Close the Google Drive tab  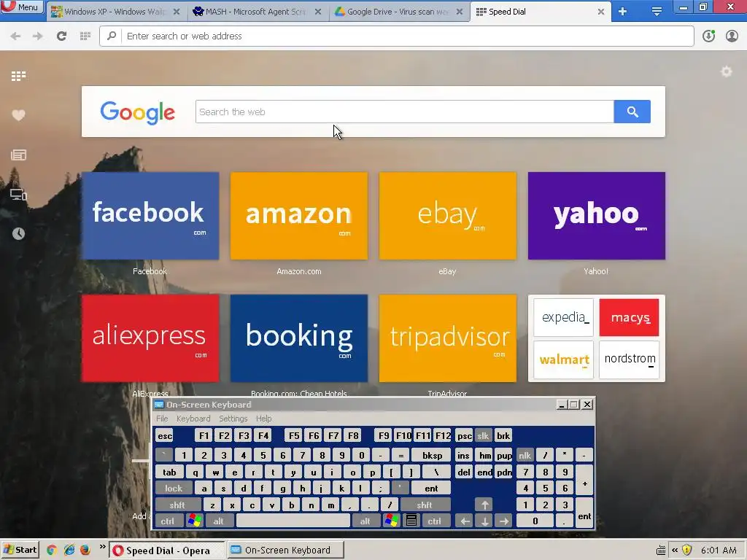pos(460,12)
